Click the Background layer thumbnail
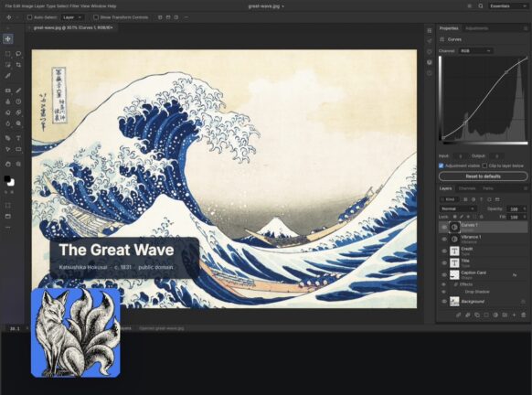The image size is (532, 395). [x=454, y=302]
